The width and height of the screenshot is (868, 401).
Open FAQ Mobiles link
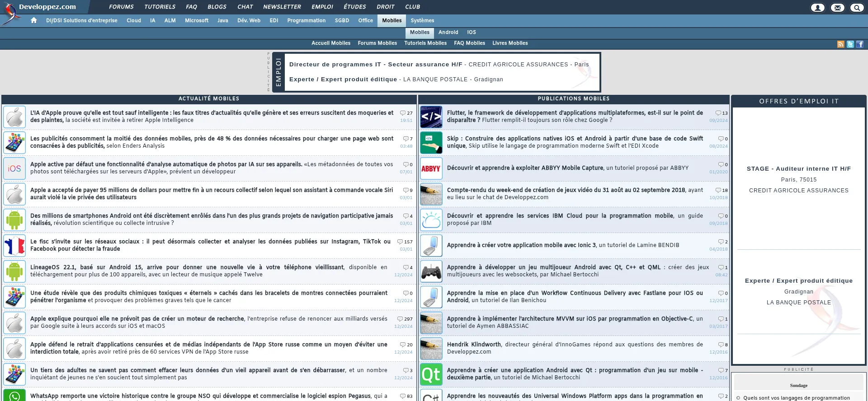click(x=469, y=43)
